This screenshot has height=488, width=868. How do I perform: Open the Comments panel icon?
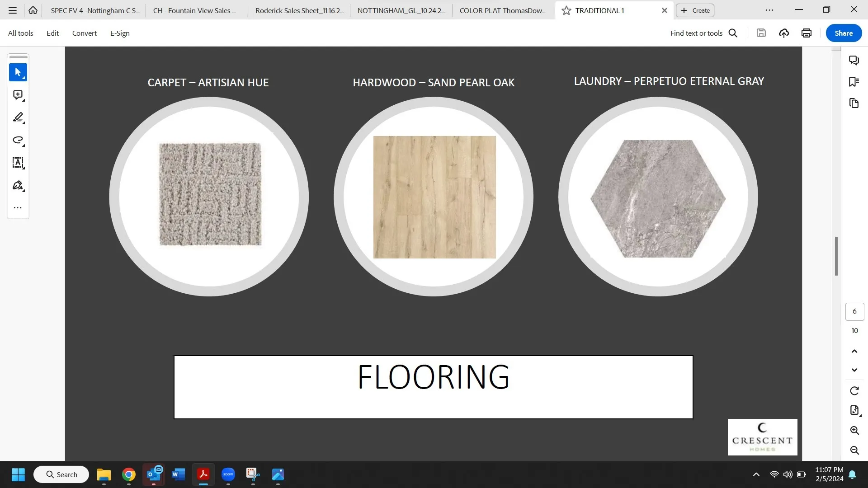854,60
